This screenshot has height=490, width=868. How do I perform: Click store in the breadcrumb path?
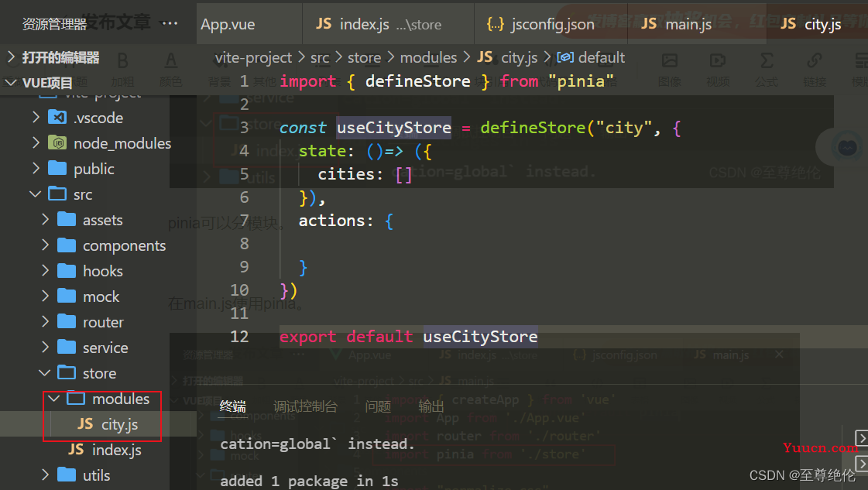[x=364, y=57]
